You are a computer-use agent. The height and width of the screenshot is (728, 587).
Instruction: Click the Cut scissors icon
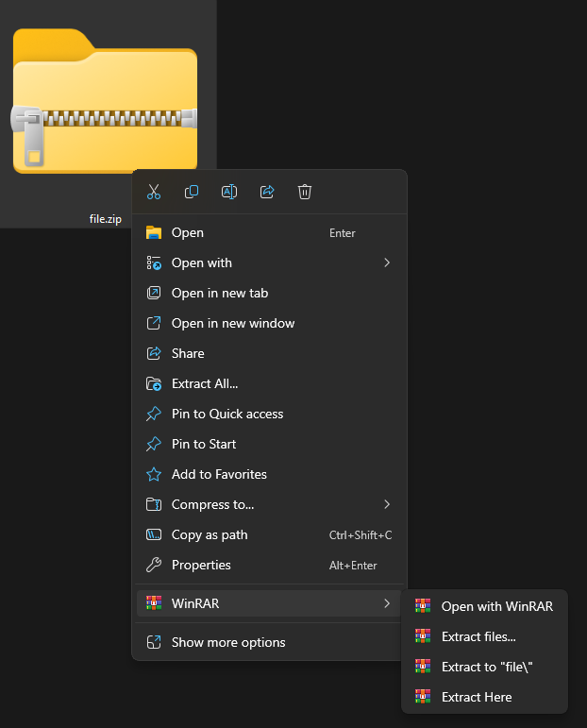pyautogui.click(x=154, y=192)
